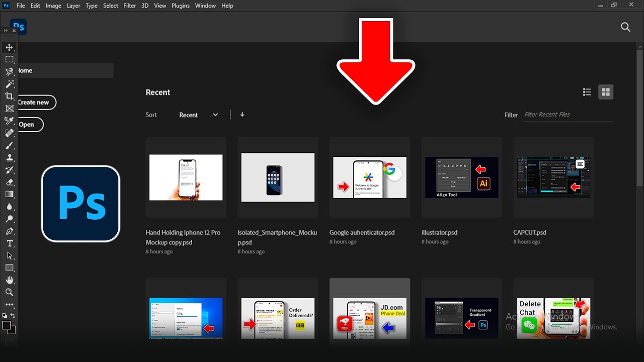Viewport: 644px width, 362px height.
Task: Select the Frame tool
Action: tap(9, 109)
